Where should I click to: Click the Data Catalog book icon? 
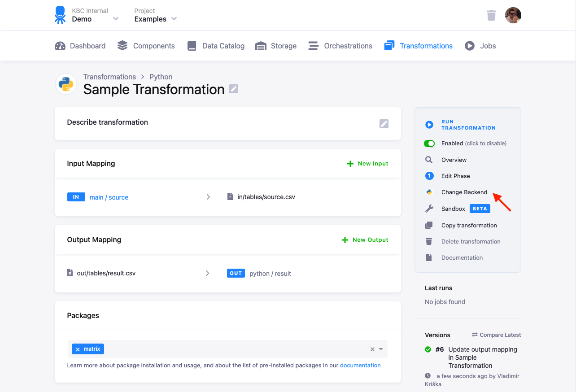tap(192, 46)
